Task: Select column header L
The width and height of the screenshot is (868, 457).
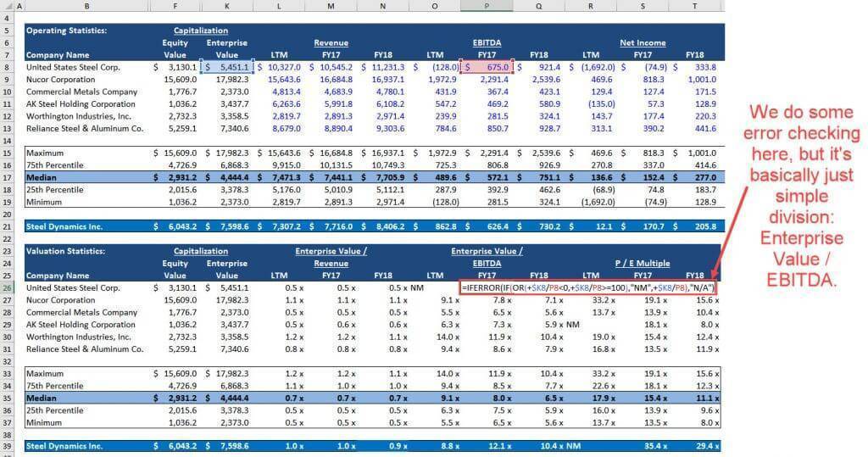Action: point(279,6)
